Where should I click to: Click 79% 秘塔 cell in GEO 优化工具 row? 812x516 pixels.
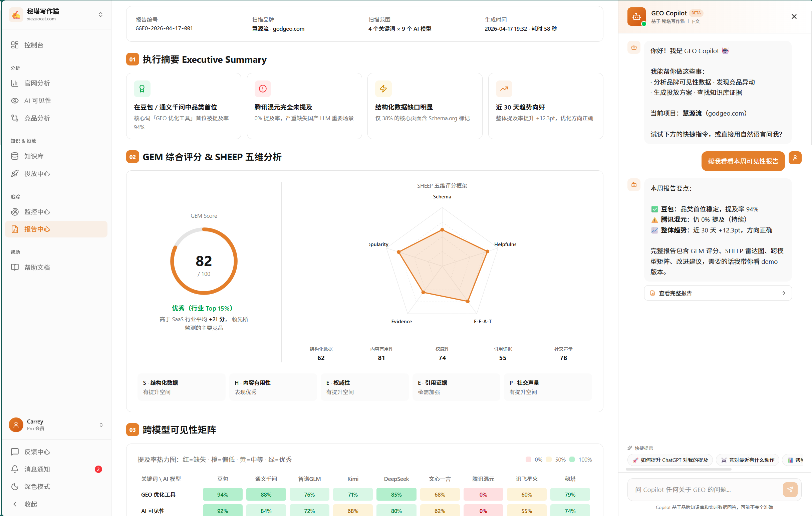pyautogui.click(x=570, y=494)
